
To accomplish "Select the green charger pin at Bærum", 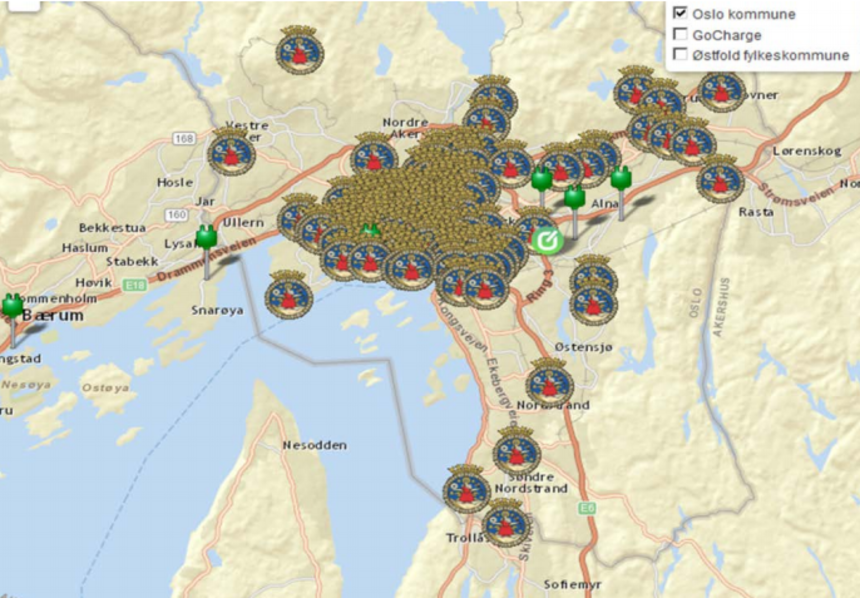I will tap(12, 306).
